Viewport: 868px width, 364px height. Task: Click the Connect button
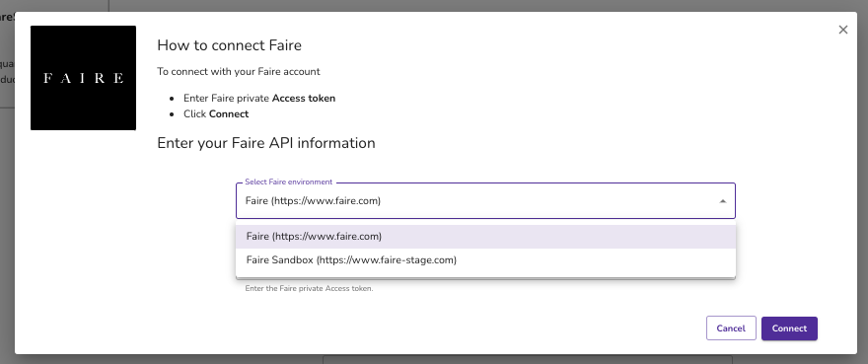789,328
